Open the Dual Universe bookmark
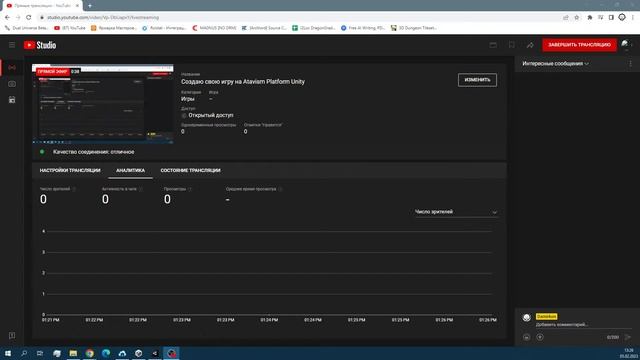640x360 pixels. tap(27, 28)
